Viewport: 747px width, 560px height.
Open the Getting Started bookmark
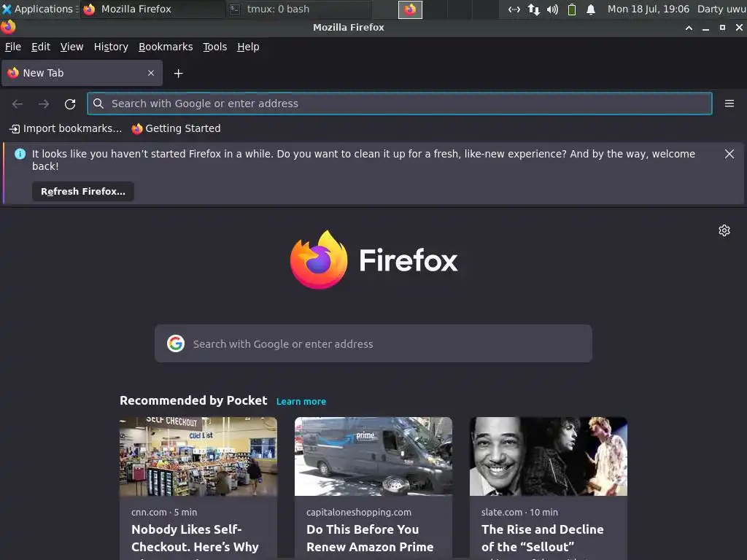click(177, 128)
